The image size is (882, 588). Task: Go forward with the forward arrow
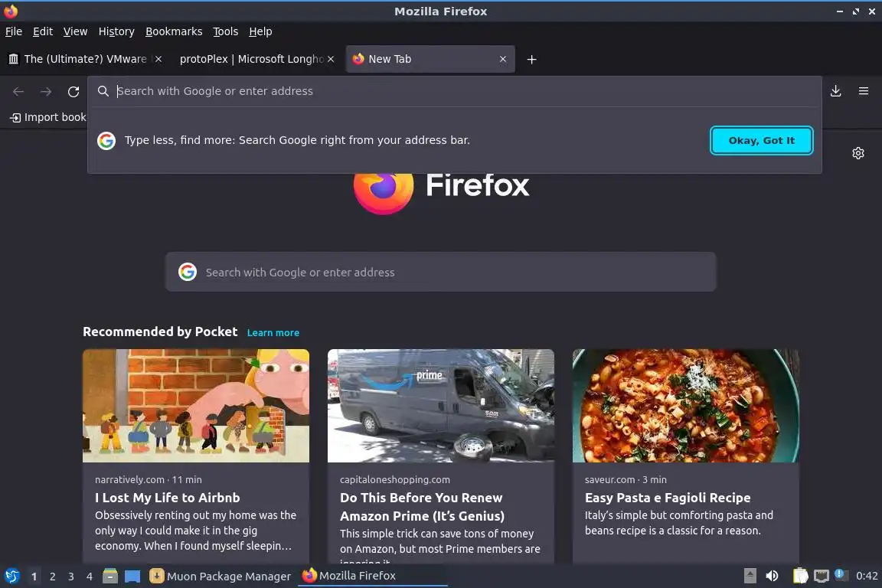pyautogui.click(x=46, y=91)
